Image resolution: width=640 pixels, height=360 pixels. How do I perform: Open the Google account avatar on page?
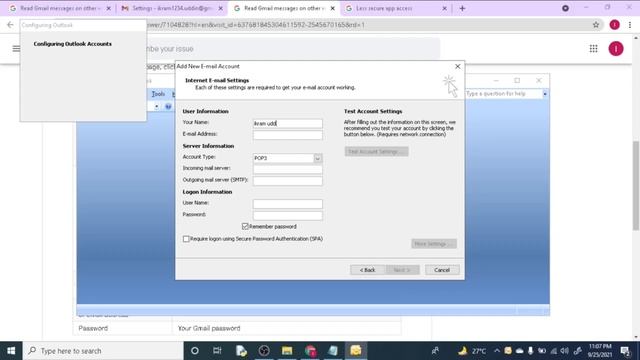coord(616,49)
